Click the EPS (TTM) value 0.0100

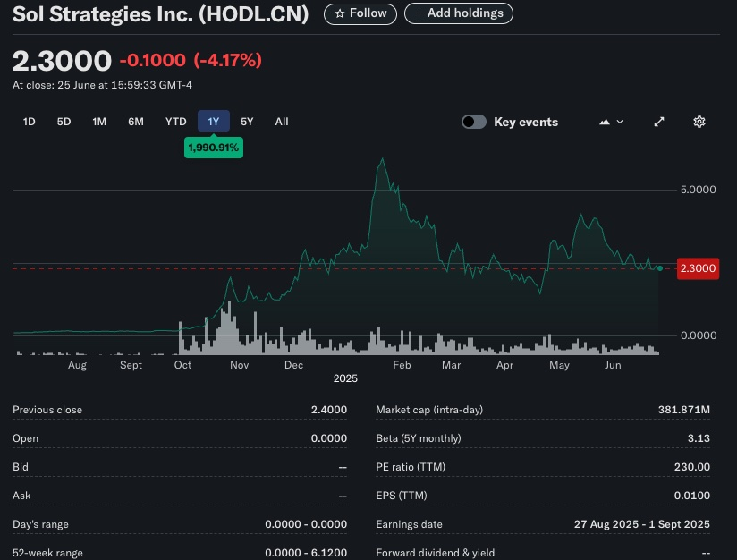tap(692, 496)
